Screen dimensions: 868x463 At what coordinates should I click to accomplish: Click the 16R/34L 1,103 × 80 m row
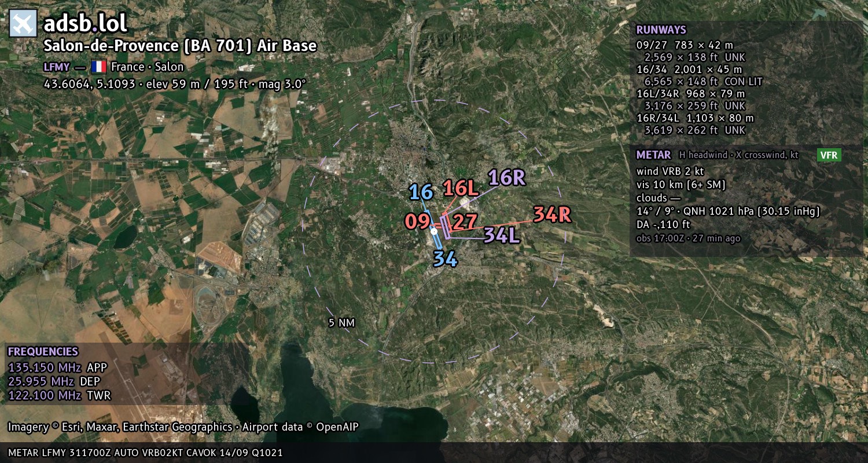[695, 118]
